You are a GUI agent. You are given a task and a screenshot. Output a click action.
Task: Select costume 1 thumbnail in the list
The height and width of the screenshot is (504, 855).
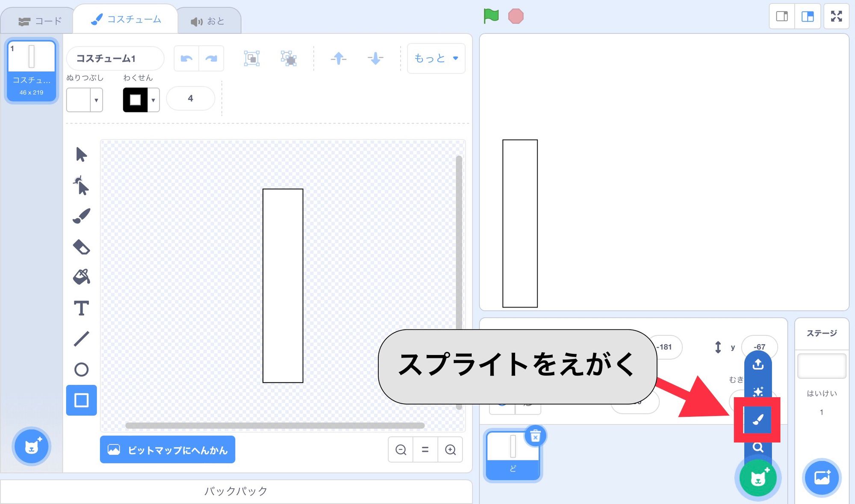(32, 71)
